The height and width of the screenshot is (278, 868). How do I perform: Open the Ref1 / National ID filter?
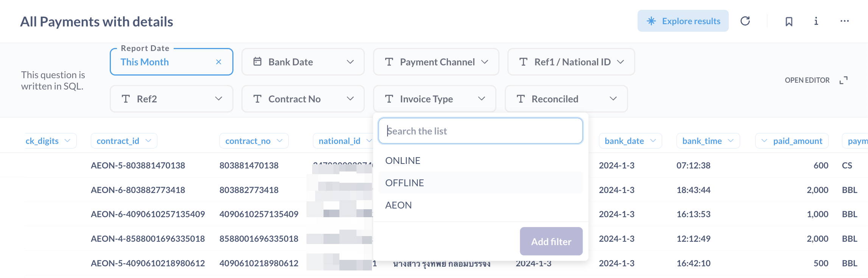pyautogui.click(x=571, y=62)
